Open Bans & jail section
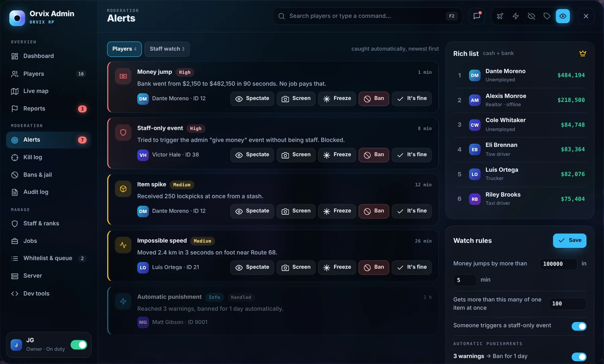This screenshot has height=364, width=604. coord(49,175)
